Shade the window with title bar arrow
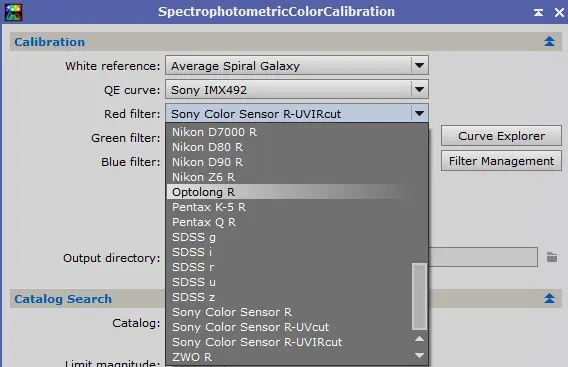The width and height of the screenshot is (568, 367). pyautogui.click(x=538, y=12)
